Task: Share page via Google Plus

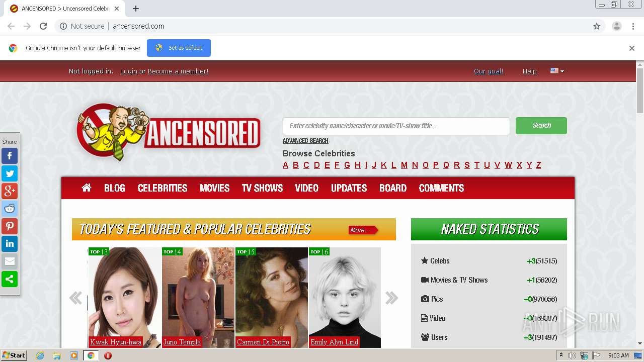Action: [10, 191]
